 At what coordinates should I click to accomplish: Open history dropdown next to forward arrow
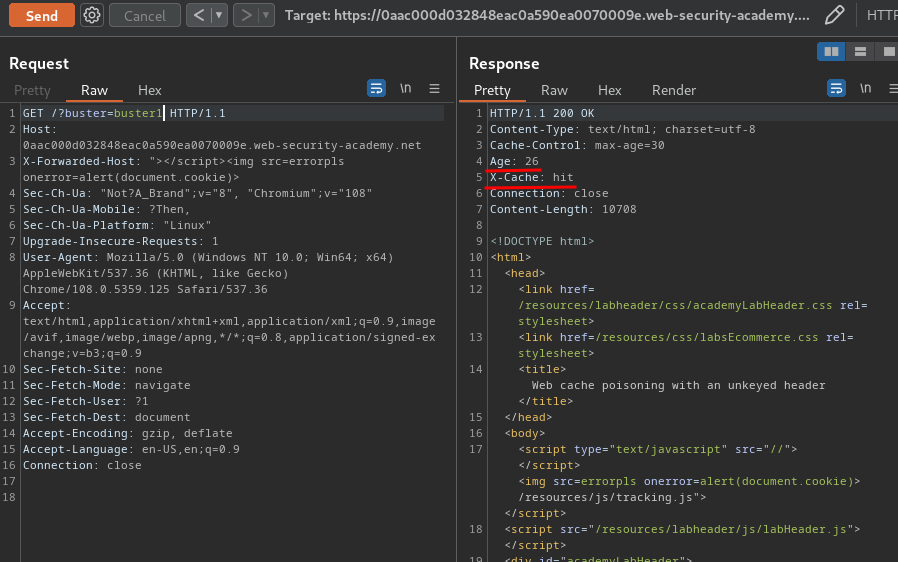coord(266,15)
